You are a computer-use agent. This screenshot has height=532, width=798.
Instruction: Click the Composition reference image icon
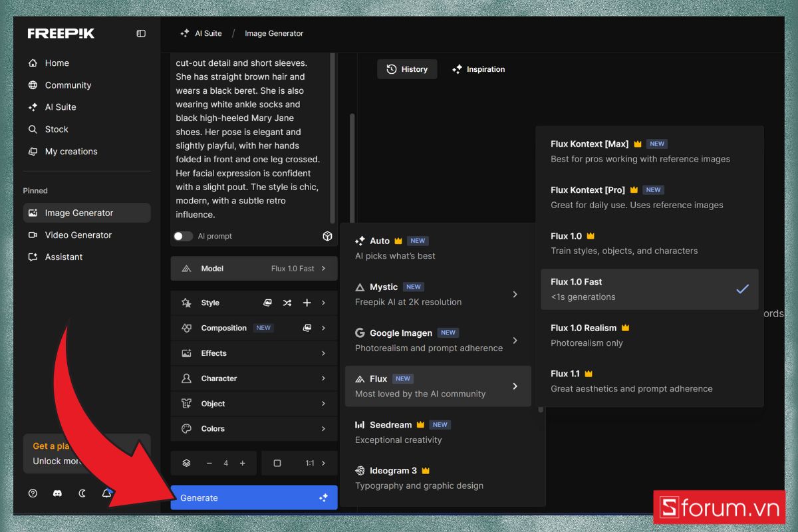307,328
